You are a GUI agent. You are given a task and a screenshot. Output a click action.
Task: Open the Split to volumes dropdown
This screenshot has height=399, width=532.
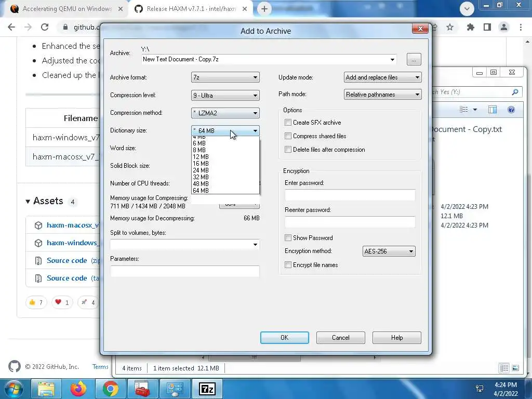tap(255, 245)
